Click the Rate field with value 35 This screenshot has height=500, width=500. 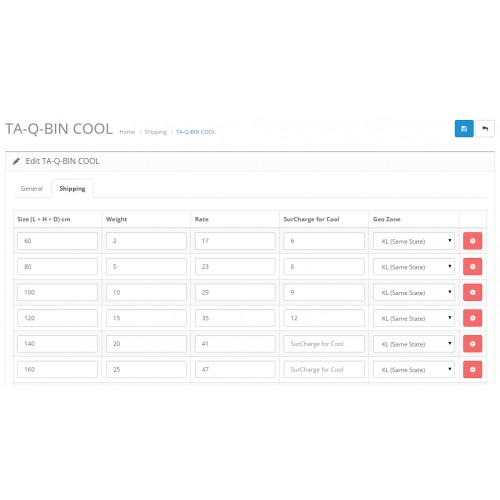(x=235, y=318)
